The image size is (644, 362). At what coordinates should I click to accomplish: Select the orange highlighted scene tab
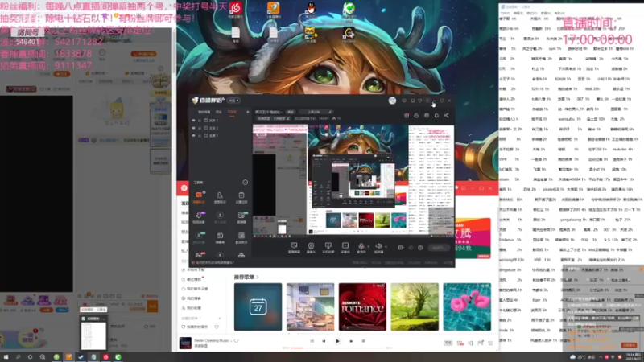[x=232, y=112]
